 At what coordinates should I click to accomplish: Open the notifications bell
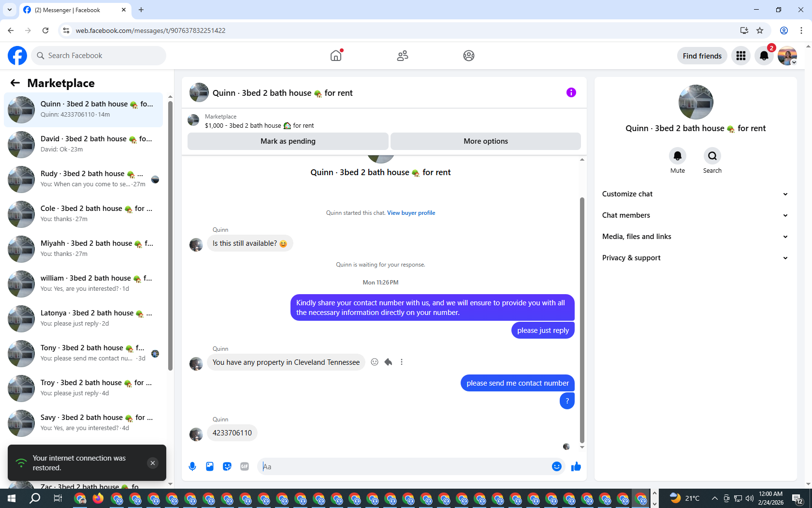pos(764,56)
